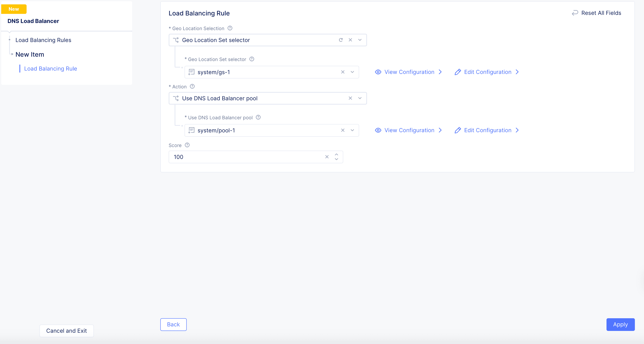Click help icon next to Geo Location Selection
The height and width of the screenshot is (344, 644).
click(x=230, y=28)
